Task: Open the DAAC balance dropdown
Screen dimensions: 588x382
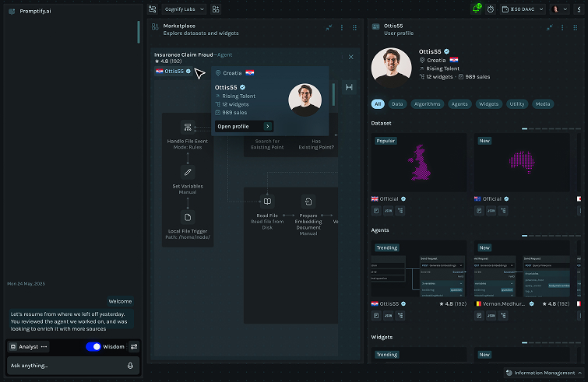Action: [x=523, y=9]
